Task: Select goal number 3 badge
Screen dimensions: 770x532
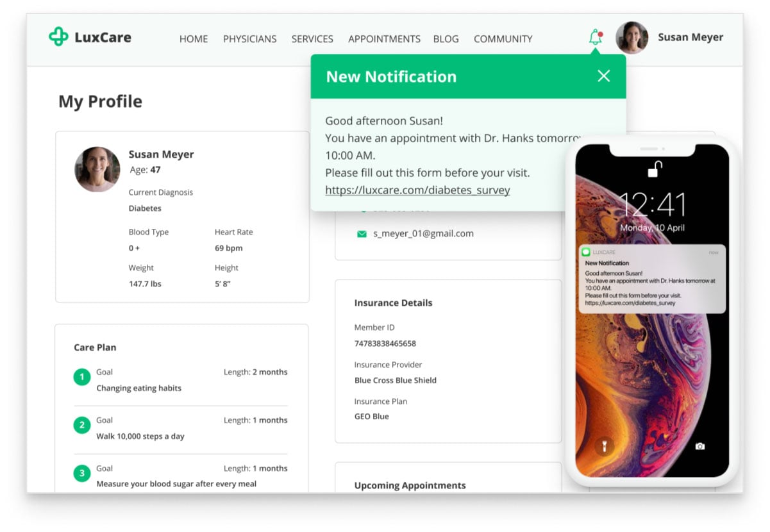Action: 81,474
